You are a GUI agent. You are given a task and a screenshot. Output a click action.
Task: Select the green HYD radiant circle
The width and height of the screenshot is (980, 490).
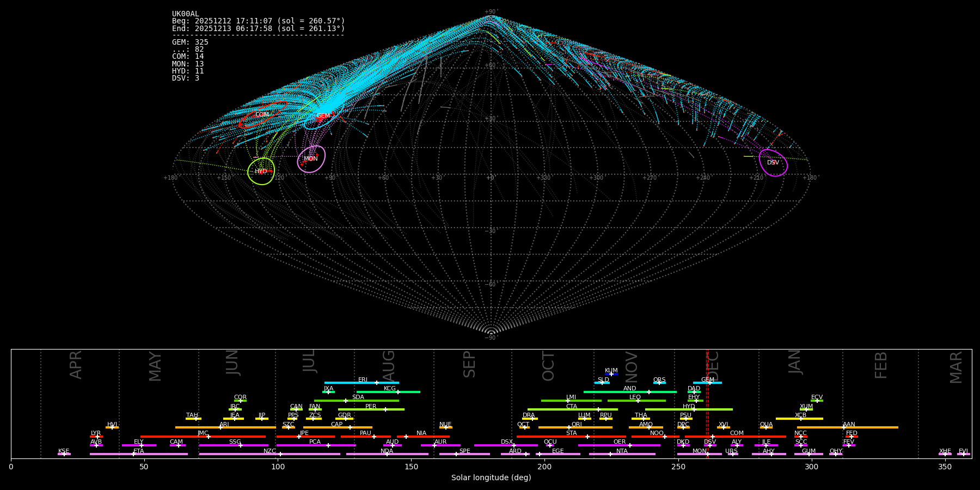261,171
